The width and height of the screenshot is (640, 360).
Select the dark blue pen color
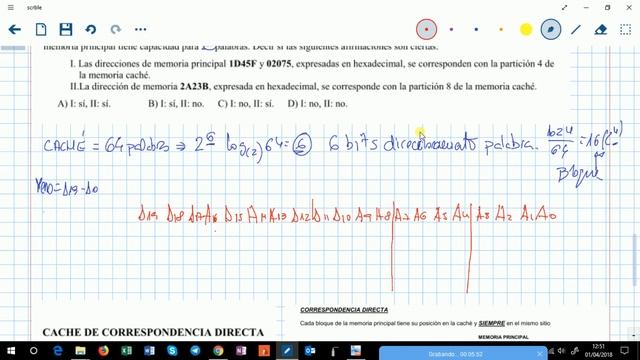(x=476, y=29)
